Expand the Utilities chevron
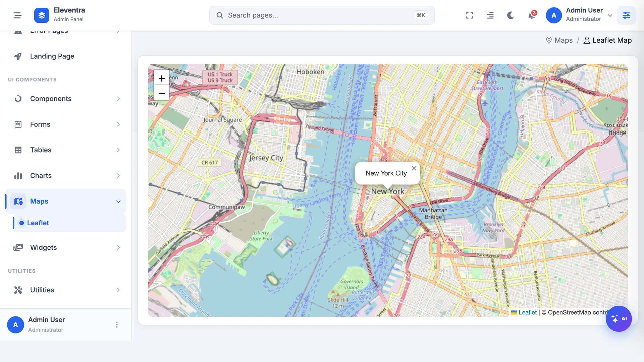The height and width of the screenshot is (362, 644). (x=118, y=290)
